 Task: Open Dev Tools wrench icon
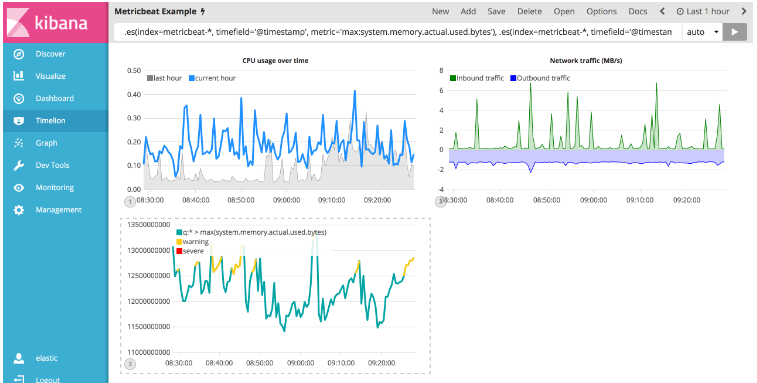19,165
